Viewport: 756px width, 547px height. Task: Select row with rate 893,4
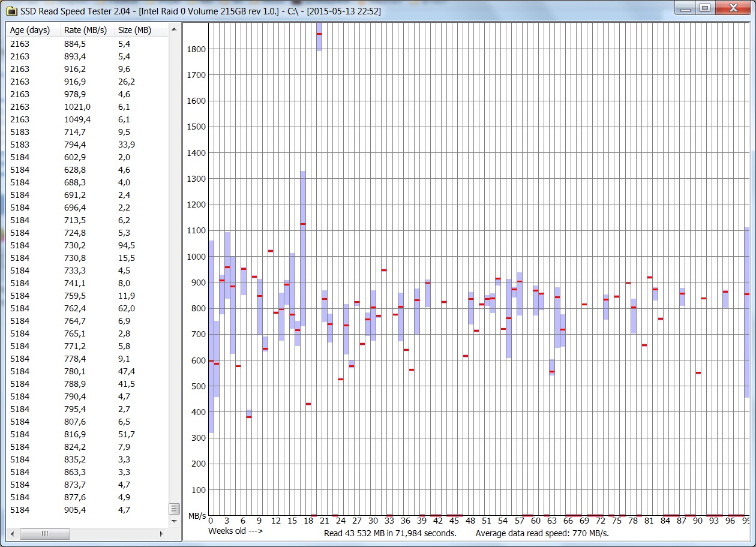pos(86,56)
